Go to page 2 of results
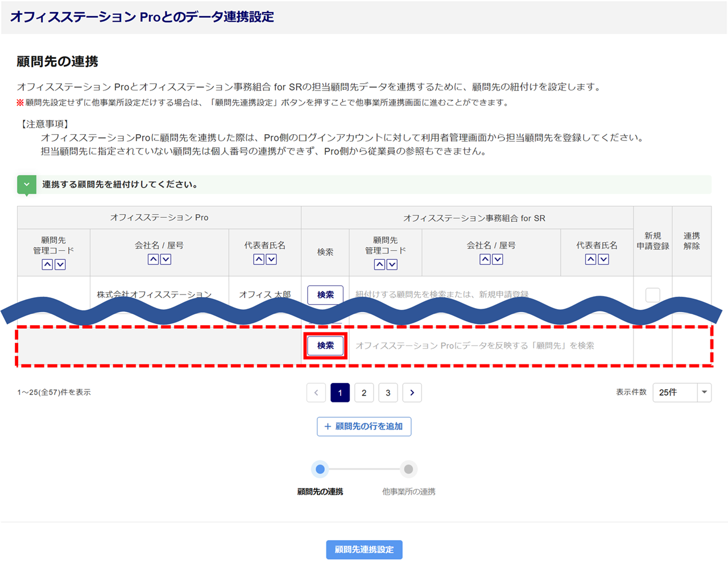This screenshot has height=573, width=728. 364,393
